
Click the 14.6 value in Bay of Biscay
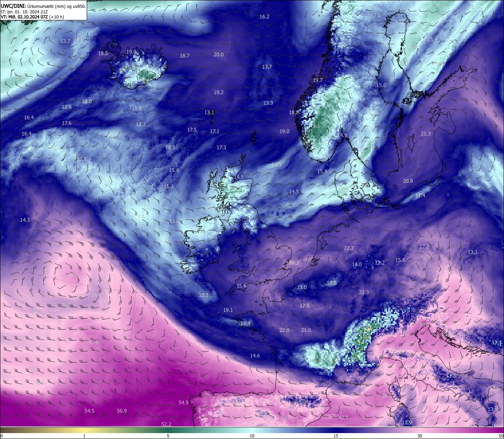coord(255,356)
